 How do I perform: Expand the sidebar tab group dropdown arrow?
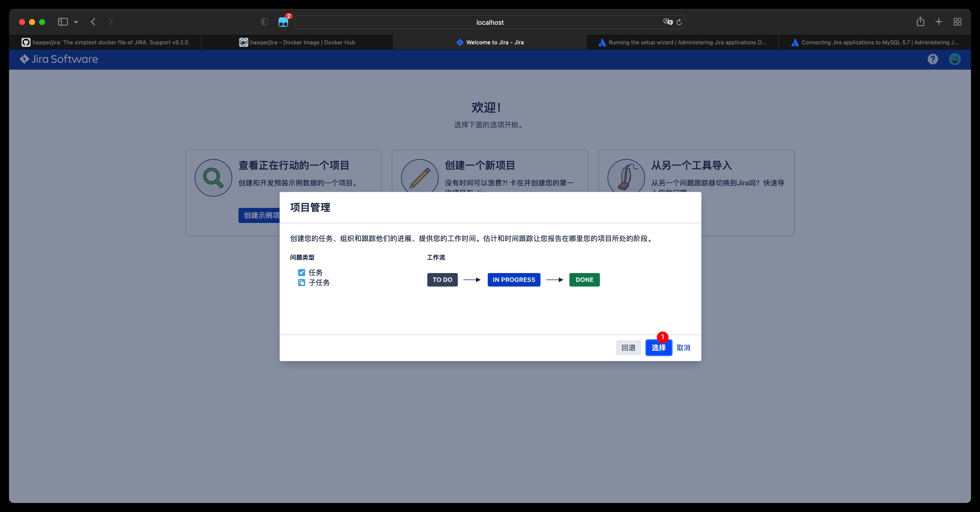(76, 22)
